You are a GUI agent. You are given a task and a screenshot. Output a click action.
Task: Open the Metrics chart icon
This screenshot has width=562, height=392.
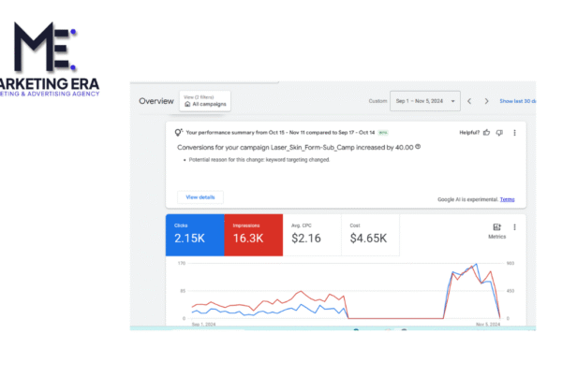coord(495,227)
